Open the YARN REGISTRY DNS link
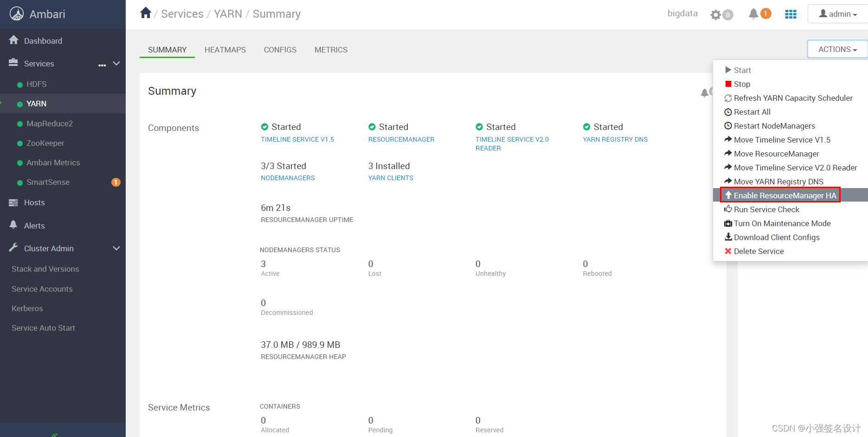The height and width of the screenshot is (437, 868). pyautogui.click(x=615, y=139)
